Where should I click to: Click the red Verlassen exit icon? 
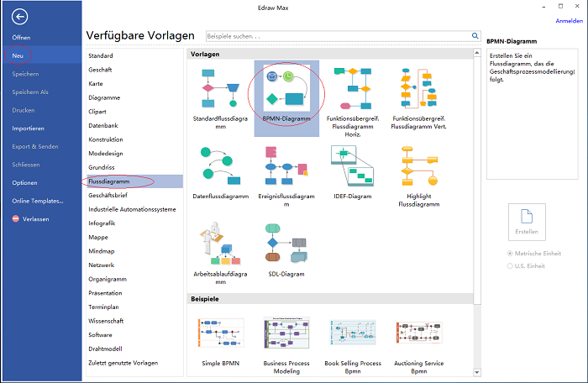tap(16, 218)
